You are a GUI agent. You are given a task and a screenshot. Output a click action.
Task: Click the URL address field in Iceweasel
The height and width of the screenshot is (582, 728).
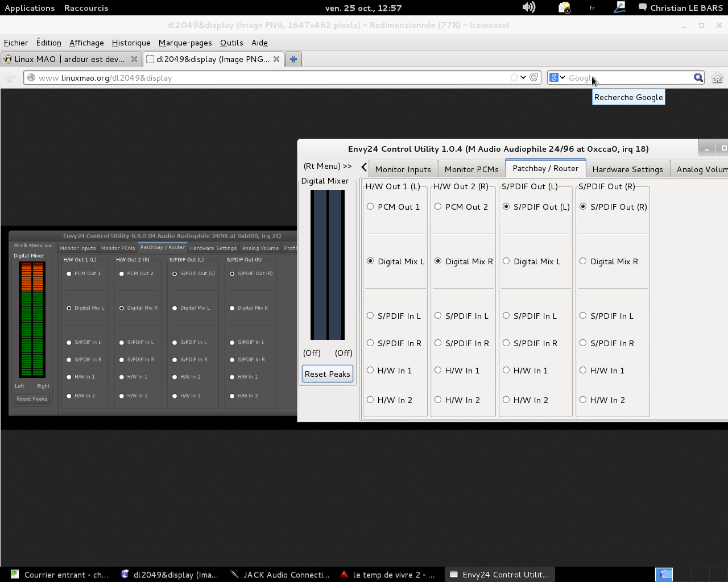coord(273,78)
